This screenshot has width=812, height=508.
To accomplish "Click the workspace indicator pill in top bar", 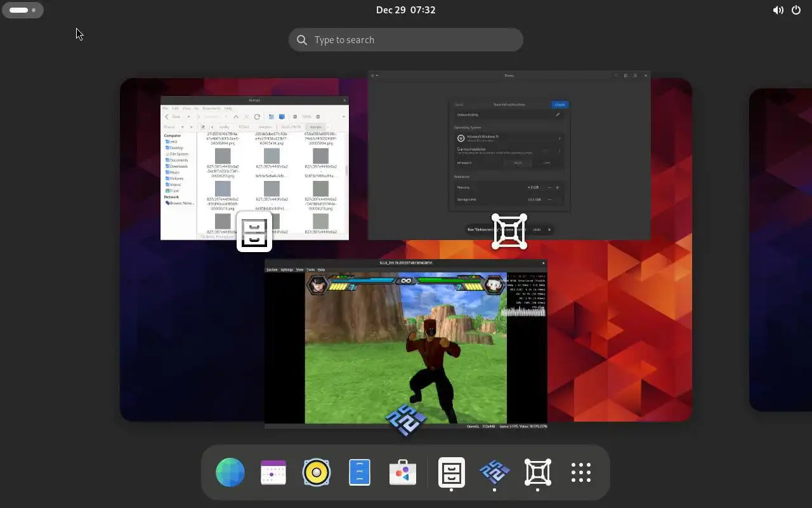I will point(23,10).
